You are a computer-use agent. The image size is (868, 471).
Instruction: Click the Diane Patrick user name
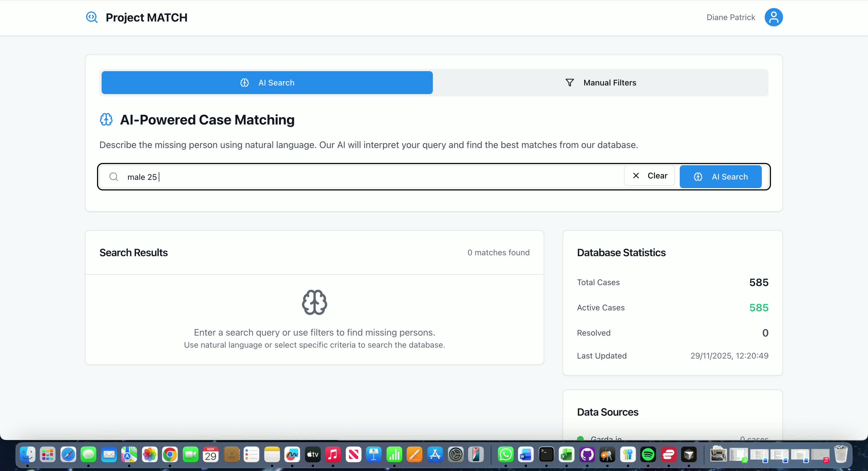point(731,17)
